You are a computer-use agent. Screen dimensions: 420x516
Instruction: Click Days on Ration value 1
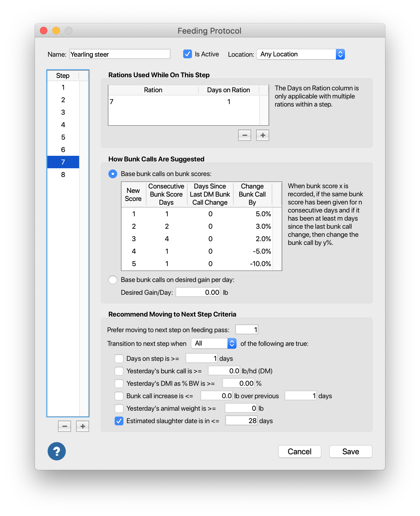coord(229,102)
